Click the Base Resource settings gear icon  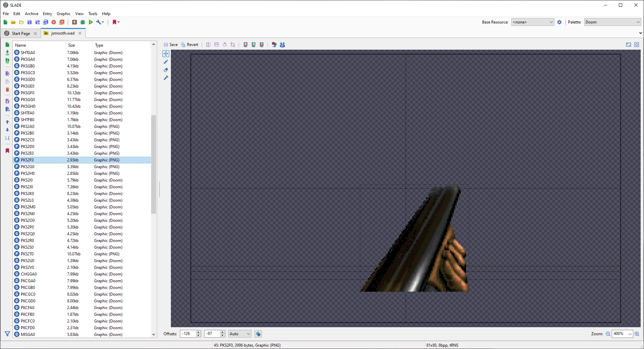point(559,22)
